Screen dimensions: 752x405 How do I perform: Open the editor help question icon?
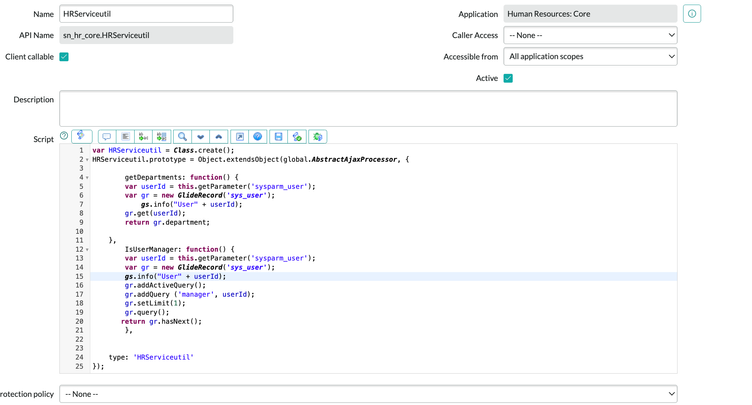point(258,137)
